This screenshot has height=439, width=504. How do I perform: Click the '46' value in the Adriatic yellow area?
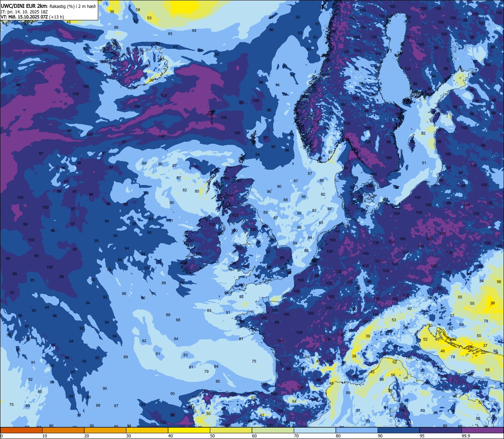(x=443, y=351)
